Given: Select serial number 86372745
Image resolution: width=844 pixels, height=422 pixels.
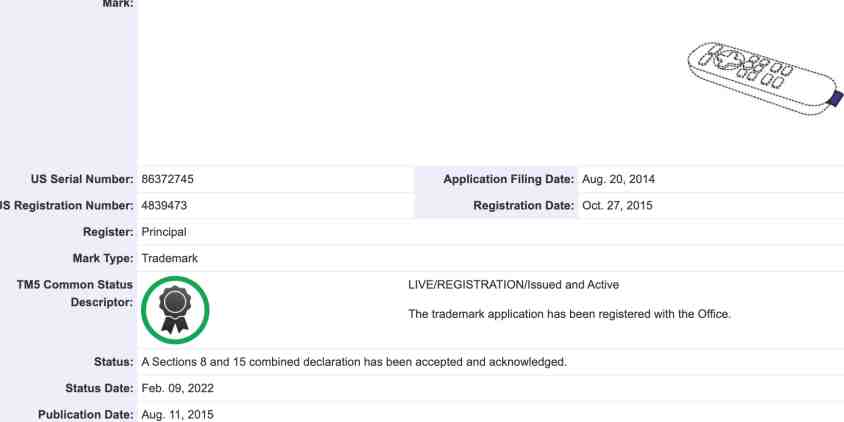Looking at the screenshot, I should point(167,179).
